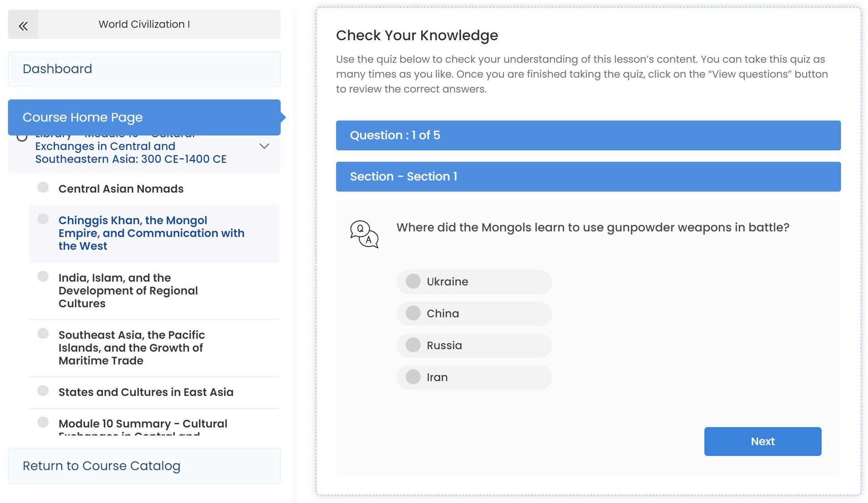
Task: Collapse sidebar with double chevron icon
Action: (23, 25)
